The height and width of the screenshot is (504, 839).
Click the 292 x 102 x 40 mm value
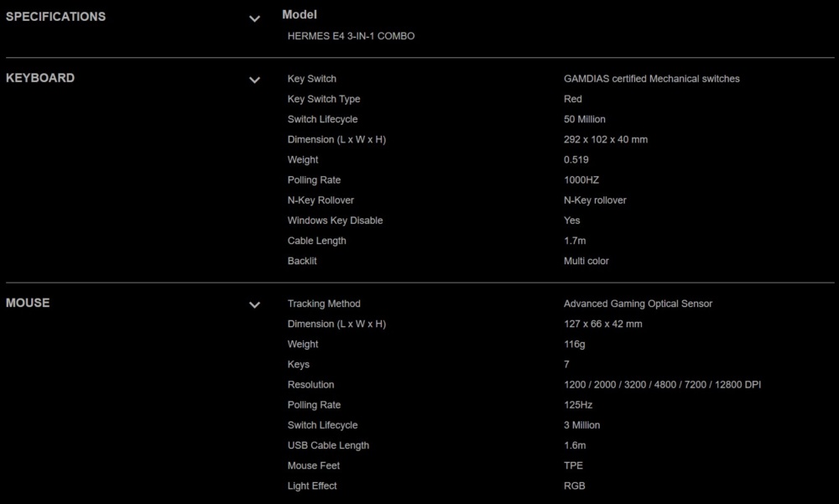606,140
